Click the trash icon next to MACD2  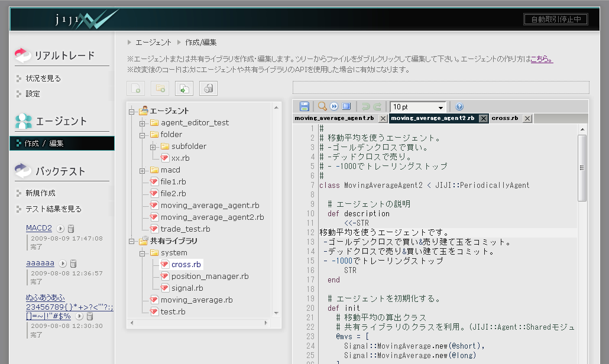tap(71, 229)
